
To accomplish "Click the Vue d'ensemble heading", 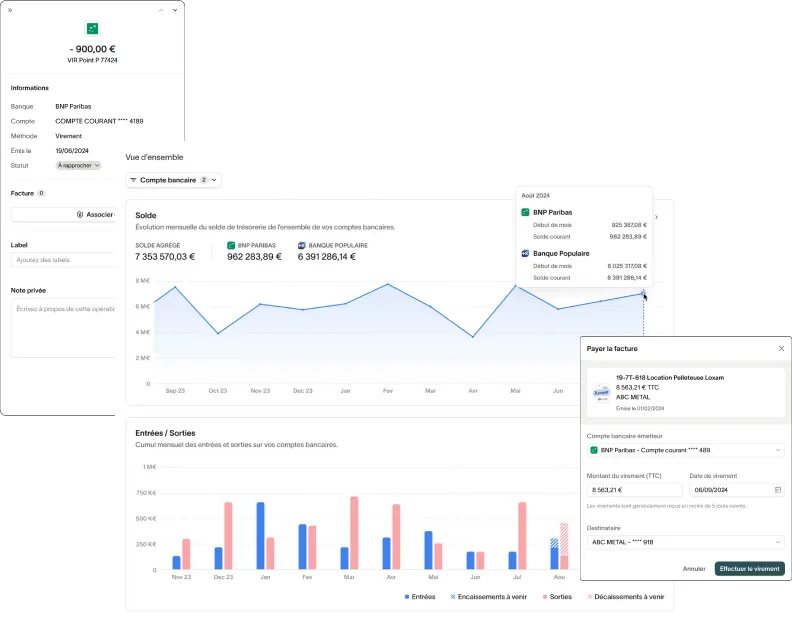I will click(155, 157).
